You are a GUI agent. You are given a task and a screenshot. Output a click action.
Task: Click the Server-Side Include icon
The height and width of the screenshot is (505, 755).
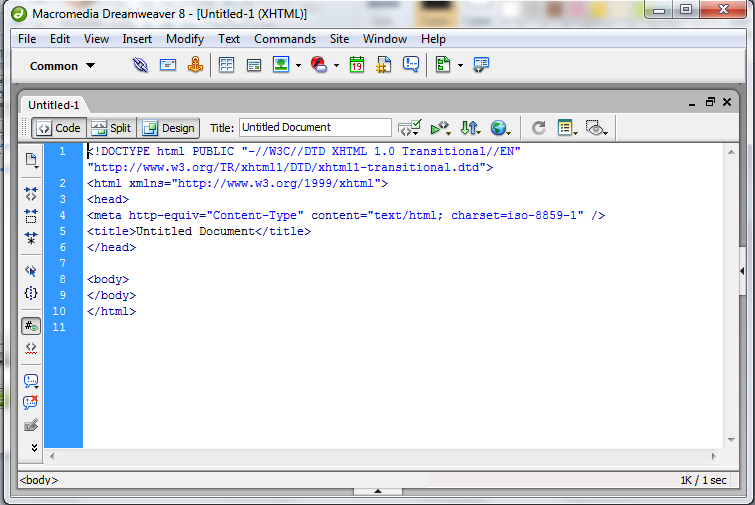[x=384, y=65]
